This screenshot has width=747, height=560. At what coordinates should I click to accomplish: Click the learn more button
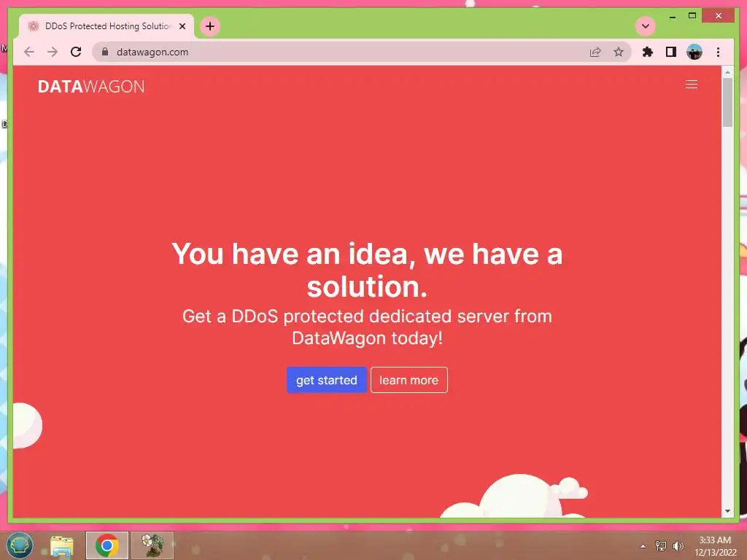pyautogui.click(x=409, y=380)
